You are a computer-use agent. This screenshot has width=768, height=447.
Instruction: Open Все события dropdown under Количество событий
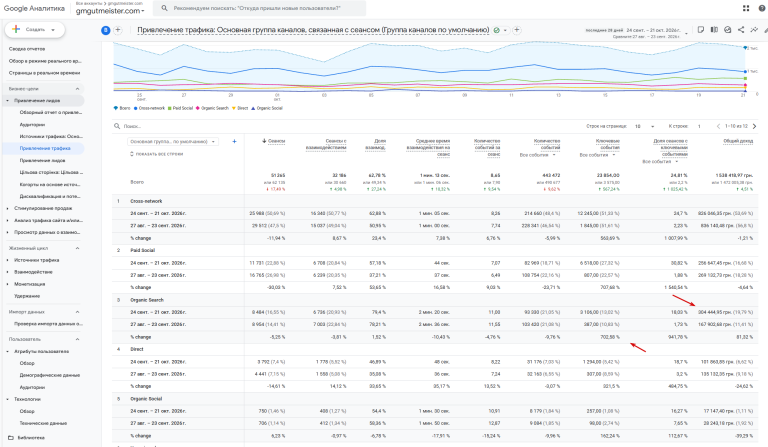[x=538, y=155]
